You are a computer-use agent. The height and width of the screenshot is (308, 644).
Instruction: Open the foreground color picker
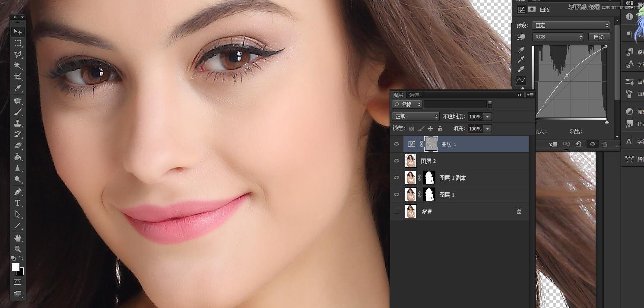click(16, 267)
